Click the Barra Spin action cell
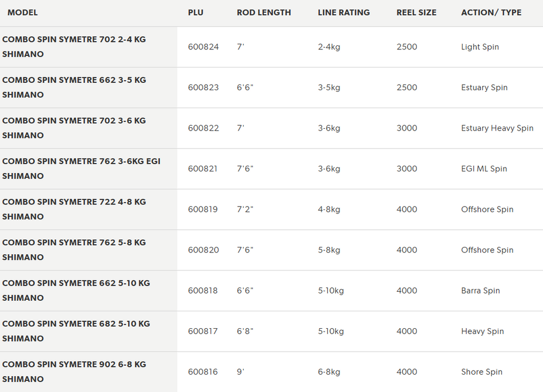Image resolution: width=543 pixels, height=392 pixels. [x=480, y=291]
